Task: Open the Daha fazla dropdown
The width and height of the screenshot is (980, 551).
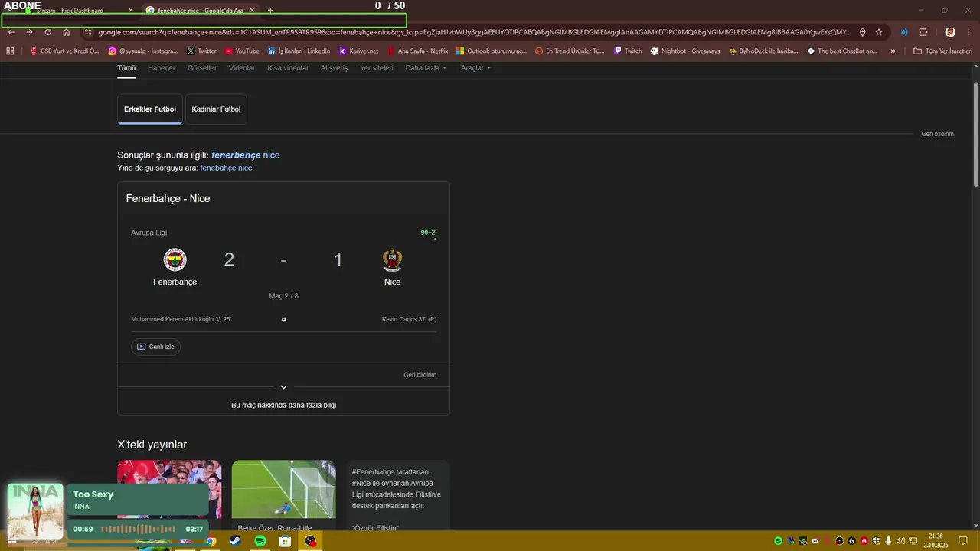Action: 426,68
